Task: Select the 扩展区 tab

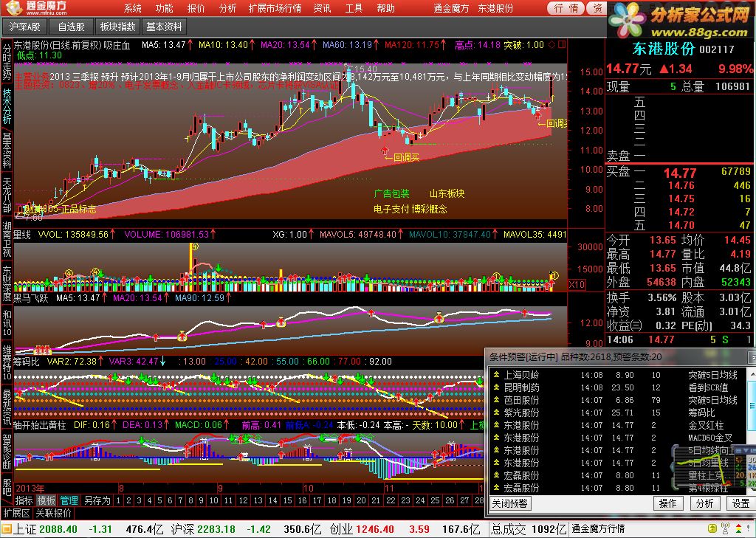Action: (x=17, y=513)
